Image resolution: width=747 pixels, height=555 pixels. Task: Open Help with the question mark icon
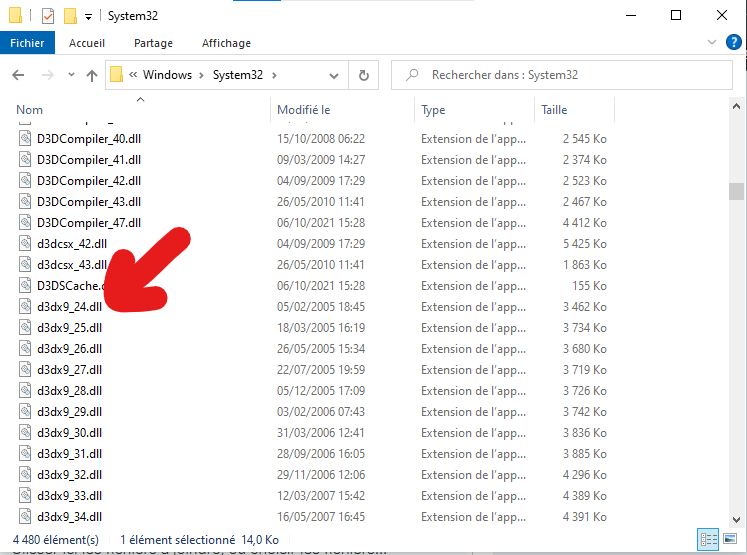coord(733,42)
